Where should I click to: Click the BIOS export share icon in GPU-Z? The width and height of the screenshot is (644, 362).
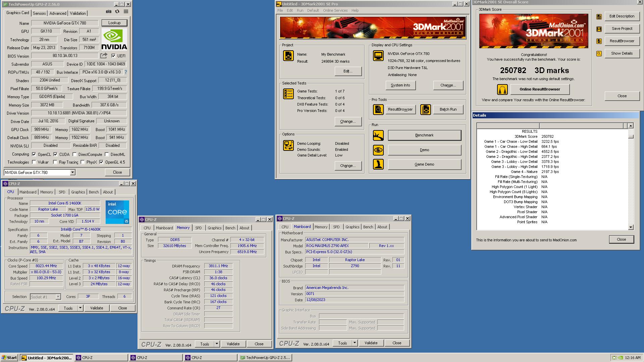(104, 56)
